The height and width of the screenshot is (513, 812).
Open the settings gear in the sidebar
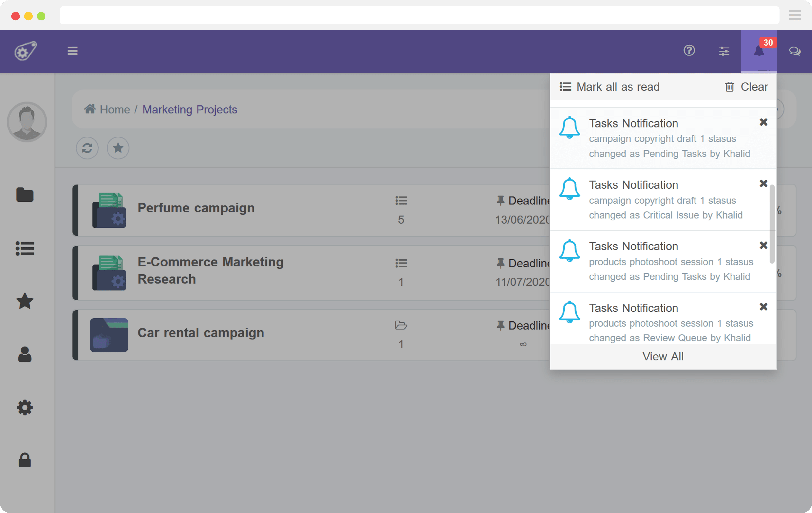(x=25, y=407)
